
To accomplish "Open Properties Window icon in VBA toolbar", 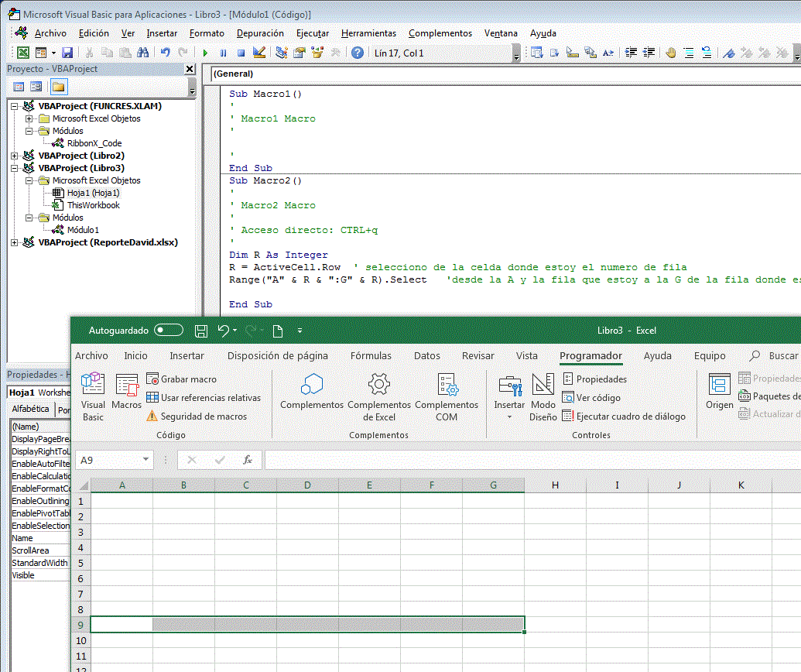I will pos(300,53).
